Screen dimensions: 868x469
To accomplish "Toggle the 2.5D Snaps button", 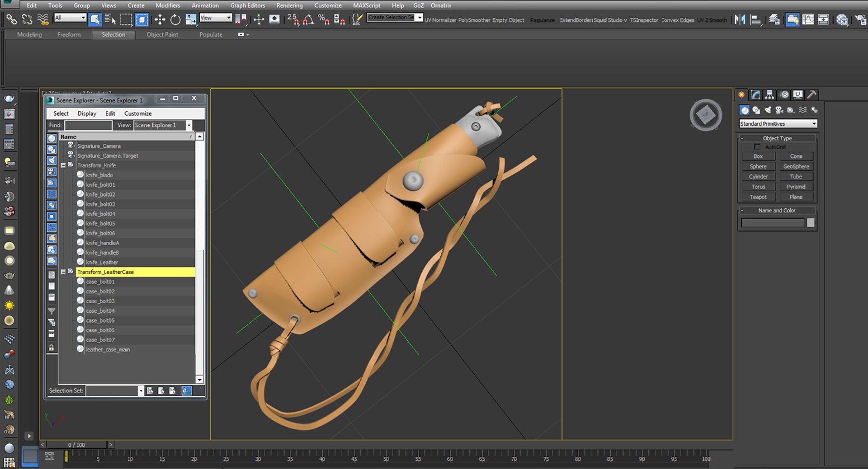I will (293, 19).
